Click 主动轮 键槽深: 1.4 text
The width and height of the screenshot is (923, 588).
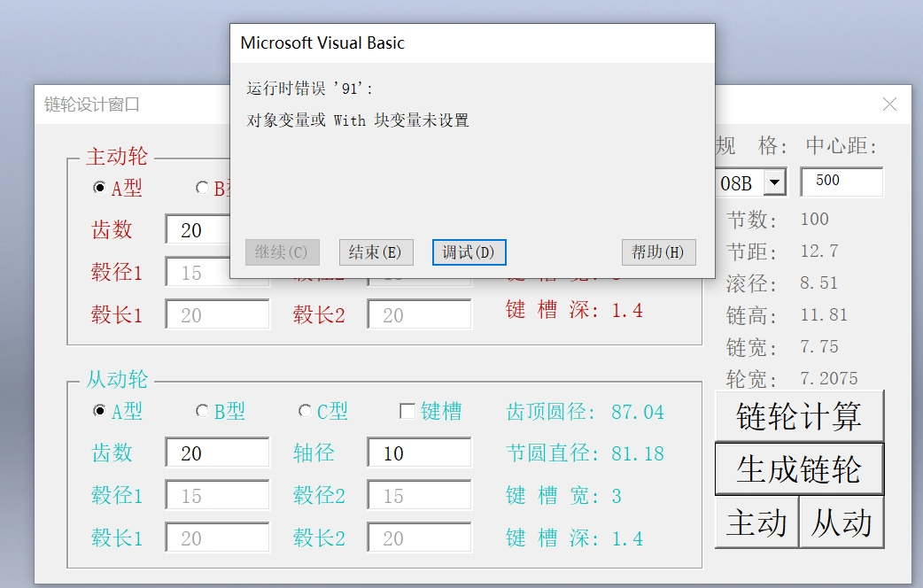(x=575, y=310)
